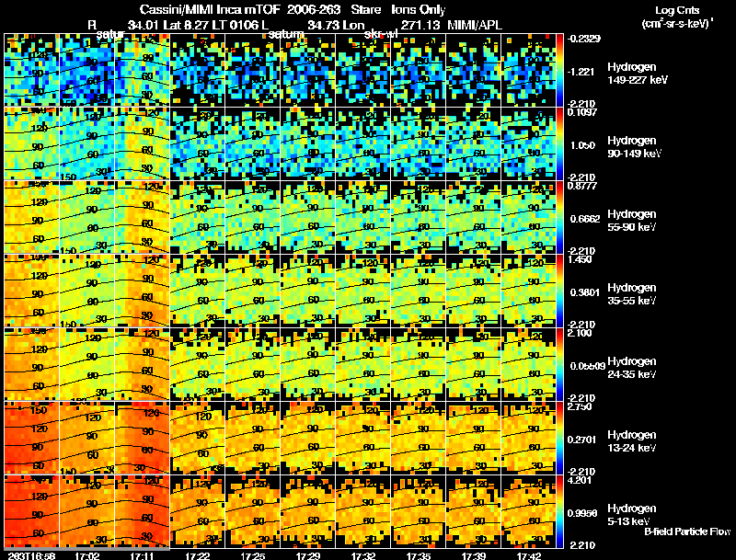Click the 17:29 time label
The width and height of the screenshot is (736, 560).
pos(308,555)
